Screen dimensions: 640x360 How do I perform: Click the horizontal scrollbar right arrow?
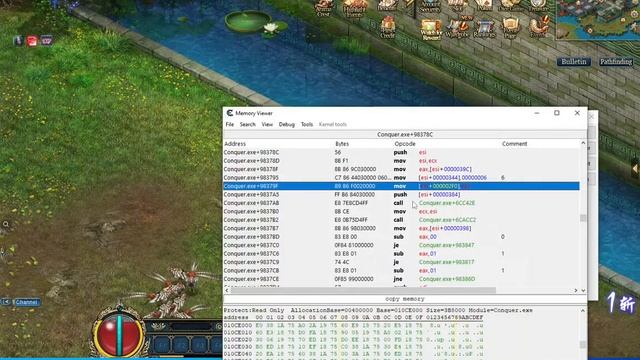coord(576,290)
